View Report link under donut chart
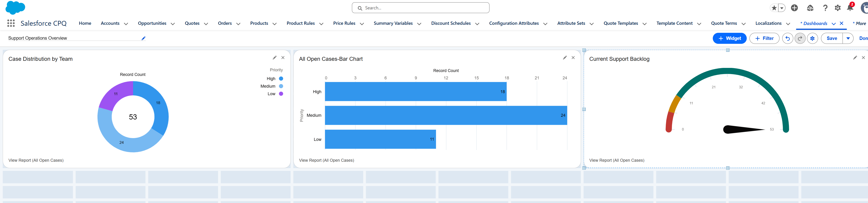The width and height of the screenshot is (868, 203). coord(36,160)
